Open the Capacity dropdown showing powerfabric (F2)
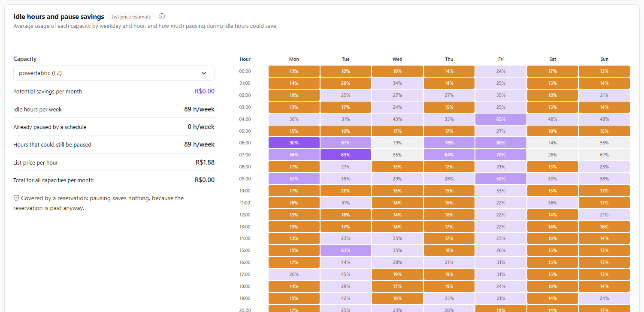 click(114, 73)
